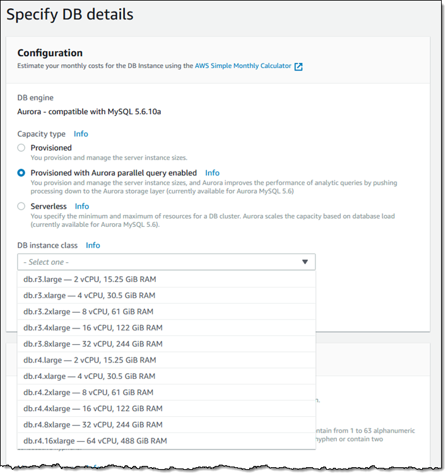Choose db.r3.4xlarge with 122 GiB RAM
Image resolution: width=448 pixels, height=476 pixels.
(91, 328)
